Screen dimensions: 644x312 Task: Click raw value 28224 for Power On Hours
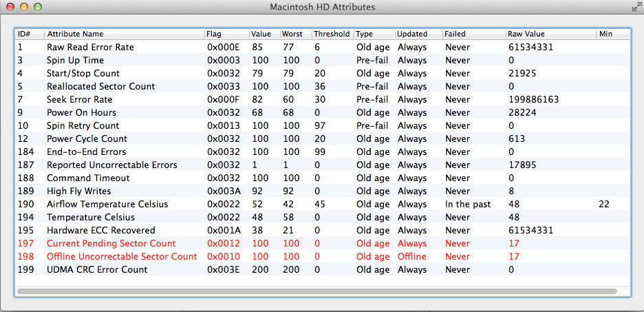point(522,113)
